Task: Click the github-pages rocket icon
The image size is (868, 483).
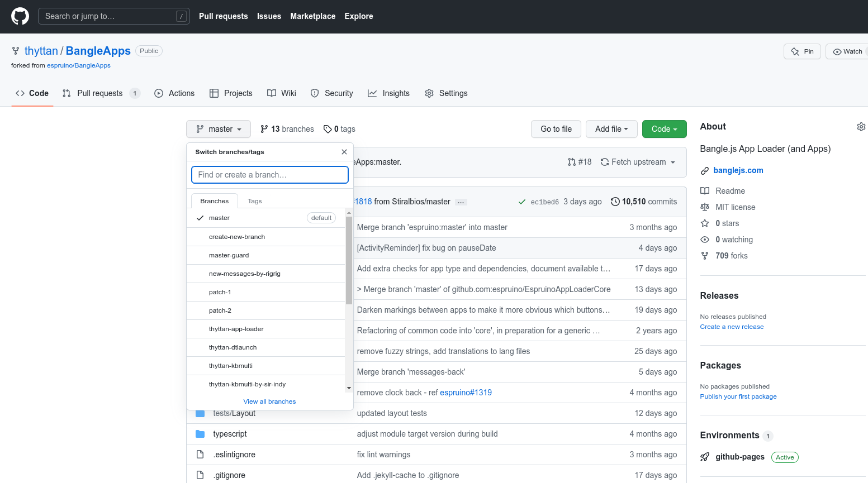Action: [705, 457]
